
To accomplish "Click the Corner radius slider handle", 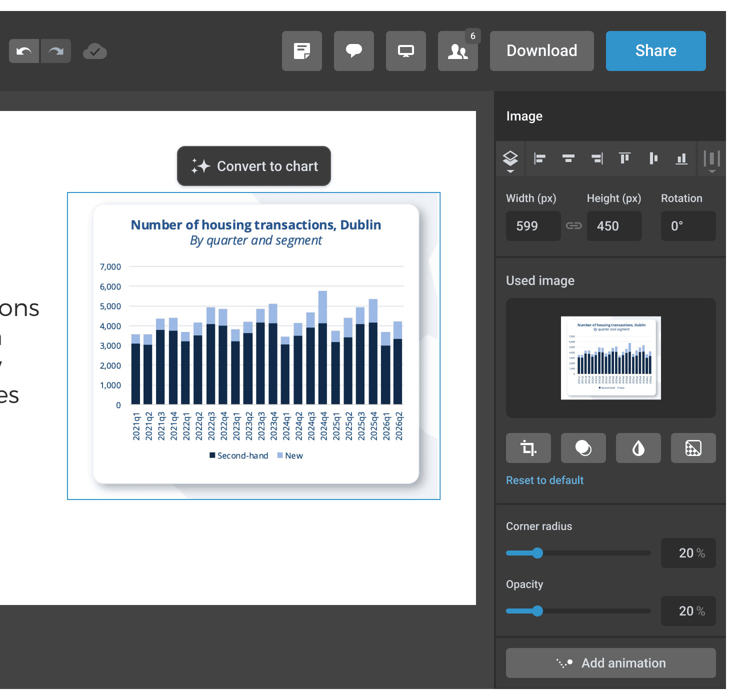I will pyautogui.click(x=537, y=553).
